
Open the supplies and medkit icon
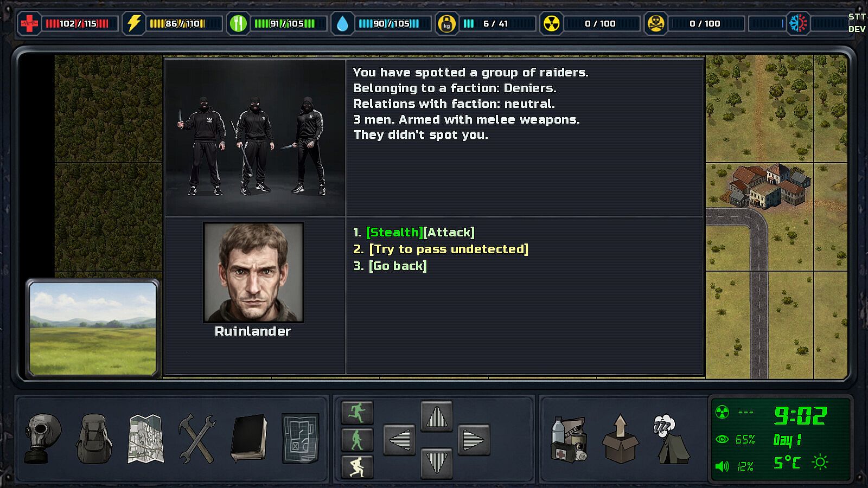coord(569,439)
